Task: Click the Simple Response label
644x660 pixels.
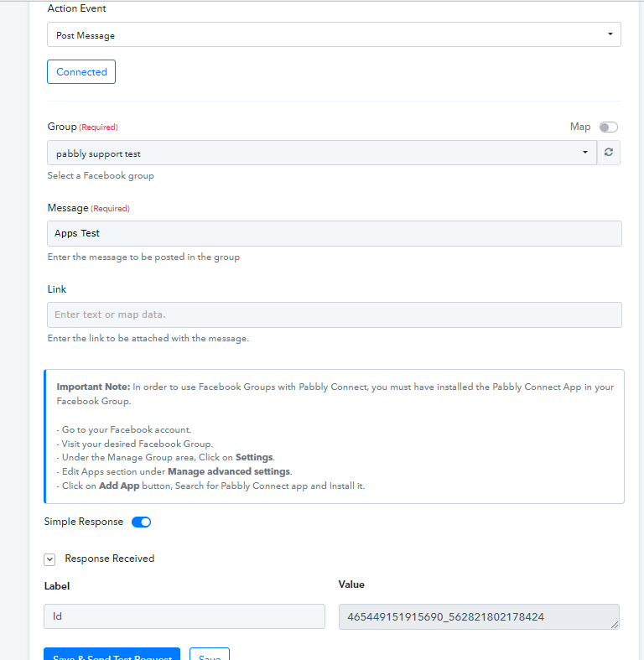Action: (x=83, y=522)
